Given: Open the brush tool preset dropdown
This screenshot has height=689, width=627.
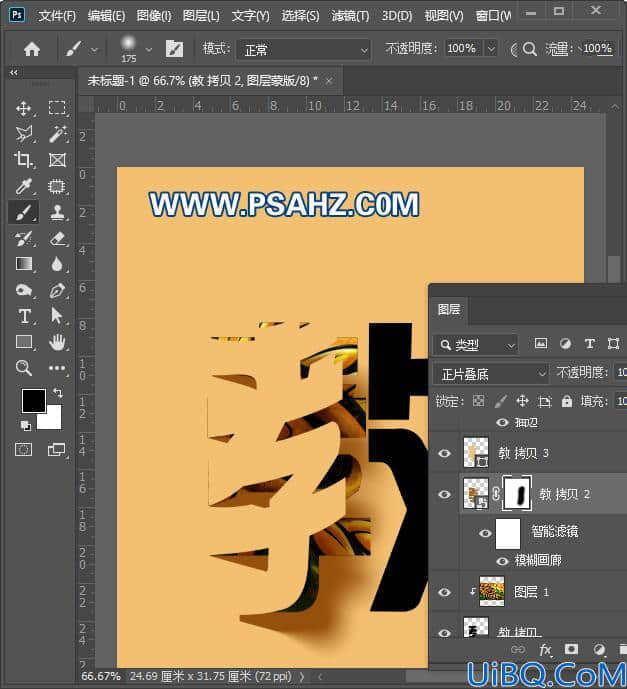Looking at the screenshot, I should pyautogui.click(x=94, y=50).
